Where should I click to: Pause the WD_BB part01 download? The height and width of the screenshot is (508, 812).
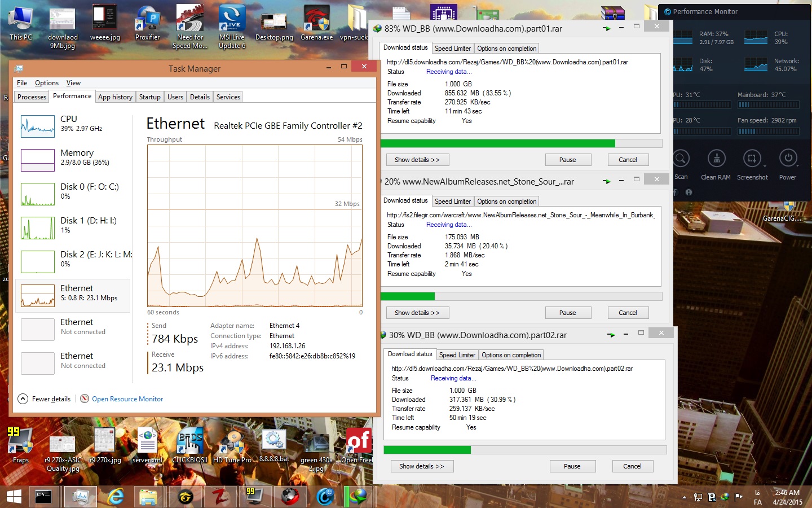pyautogui.click(x=568, y=160)
